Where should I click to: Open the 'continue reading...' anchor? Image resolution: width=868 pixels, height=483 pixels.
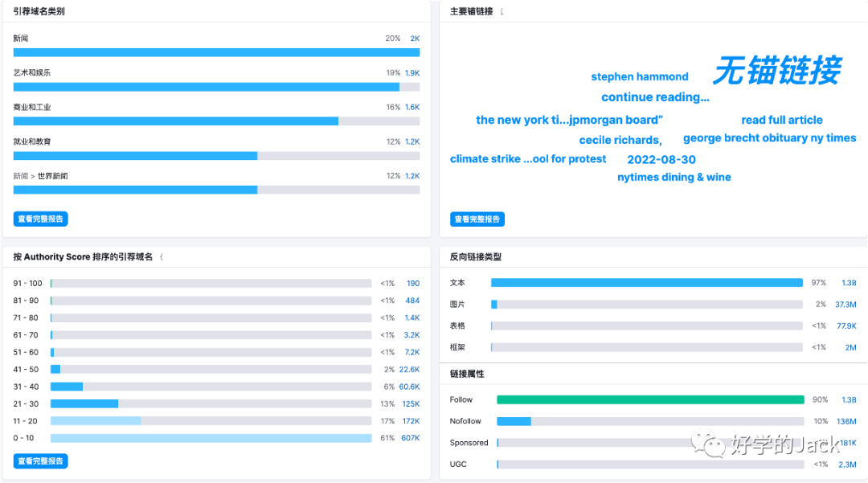click(x=655, y=97)
